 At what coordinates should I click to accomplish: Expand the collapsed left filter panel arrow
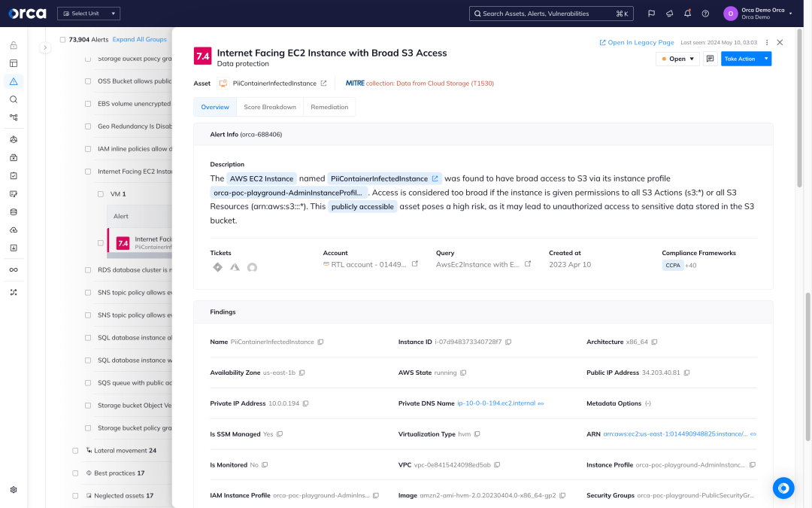[45, 47]
